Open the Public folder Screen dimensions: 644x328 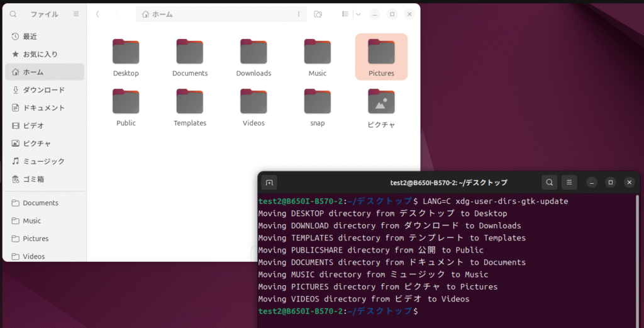(126, 107)
